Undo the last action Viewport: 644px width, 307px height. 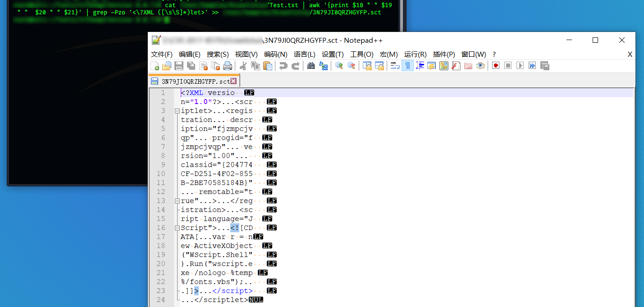(283, 66)
